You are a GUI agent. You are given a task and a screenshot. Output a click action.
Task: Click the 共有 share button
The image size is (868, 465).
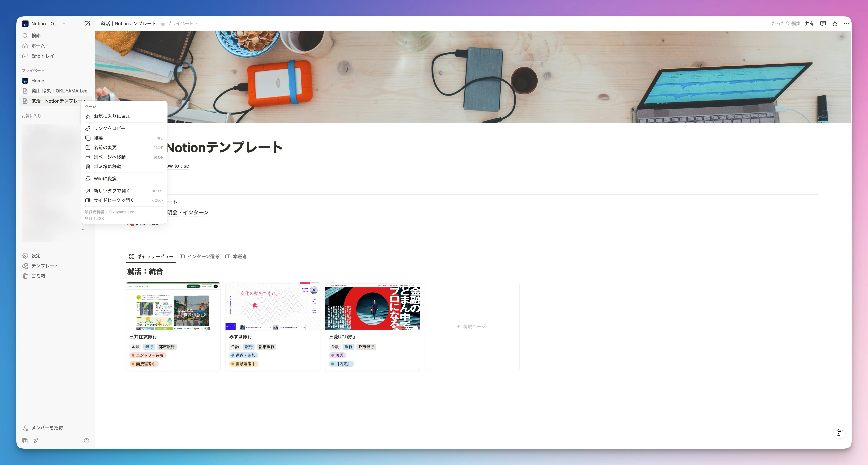pos(810,23)
